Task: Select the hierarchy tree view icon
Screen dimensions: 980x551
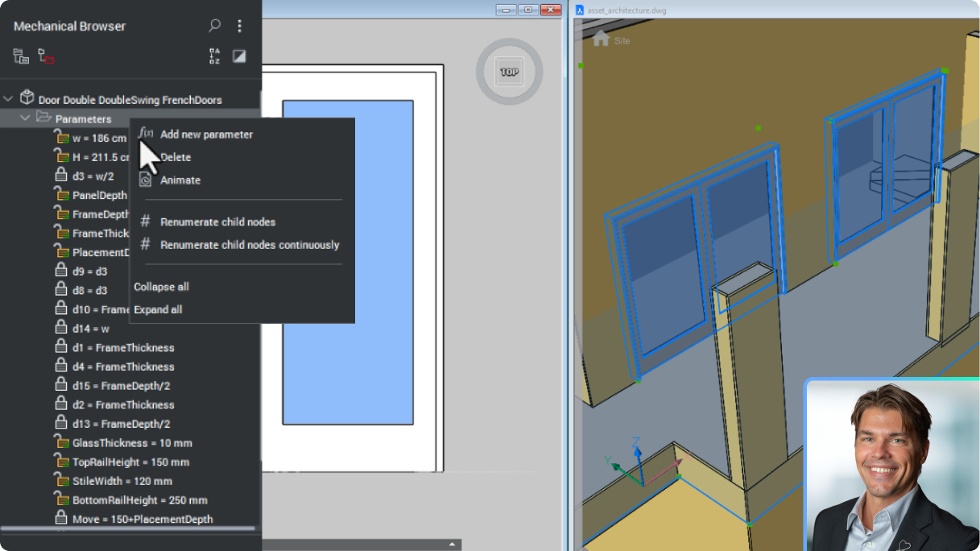Action: point(19,56)
